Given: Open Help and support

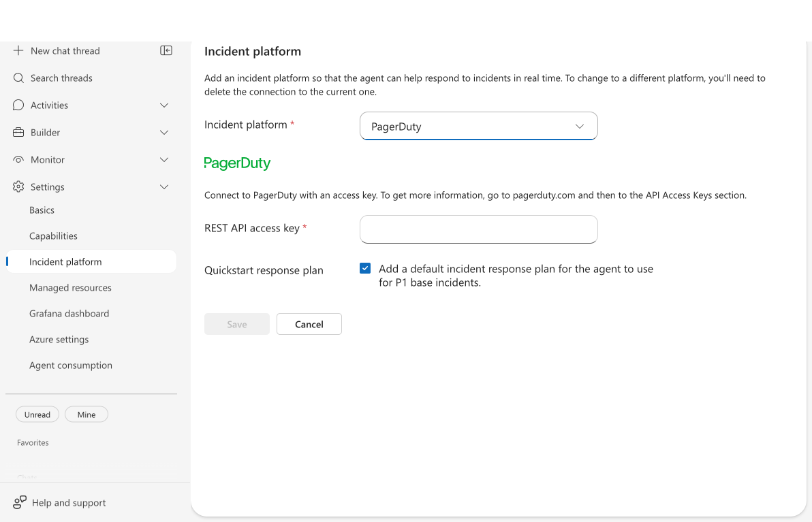Looking at the screenshot, I should coord(69,503).
